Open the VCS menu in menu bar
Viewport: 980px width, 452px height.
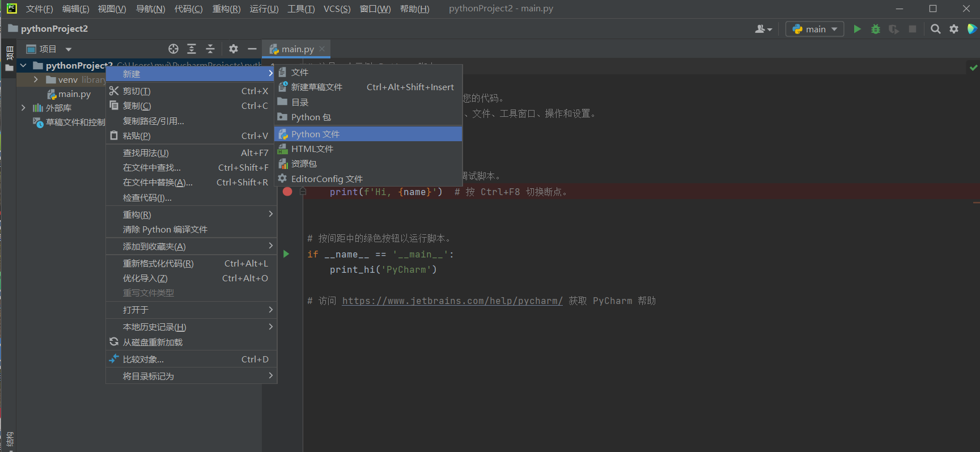pyautogui.click(x=337, y=9)
